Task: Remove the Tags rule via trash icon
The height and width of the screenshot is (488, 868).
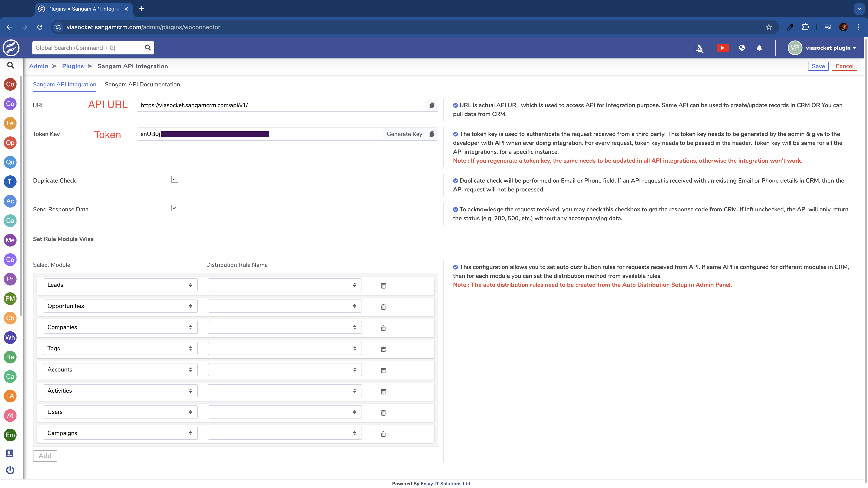Action: pos(383,349)
